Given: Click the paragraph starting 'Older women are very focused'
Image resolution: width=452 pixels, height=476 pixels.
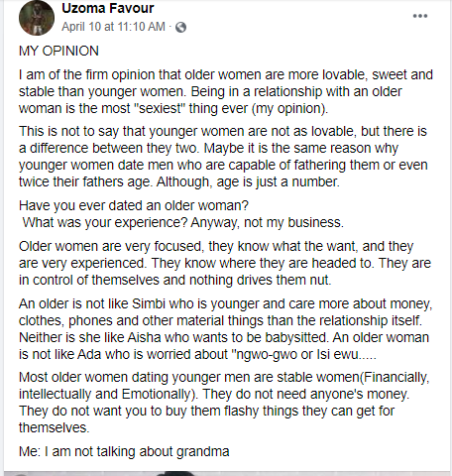Looking at the screenshot, I should (x=225, y=263).
